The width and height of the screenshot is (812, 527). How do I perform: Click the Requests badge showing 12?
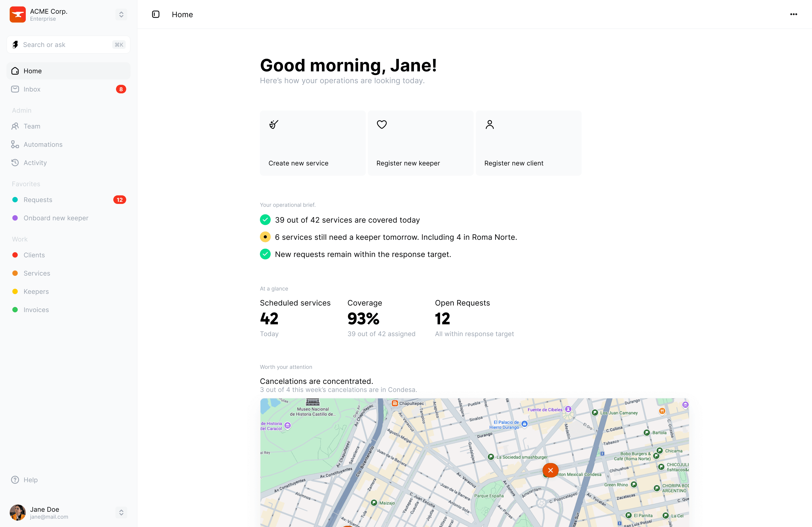coord(119,200)
